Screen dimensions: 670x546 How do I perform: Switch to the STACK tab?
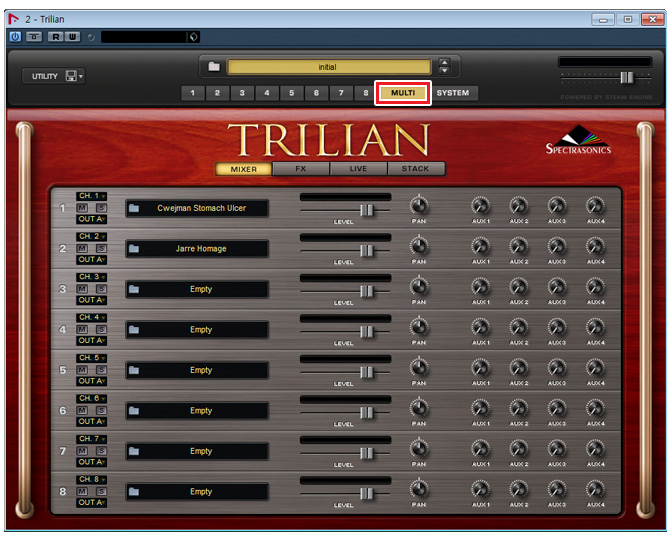[415, 169]
